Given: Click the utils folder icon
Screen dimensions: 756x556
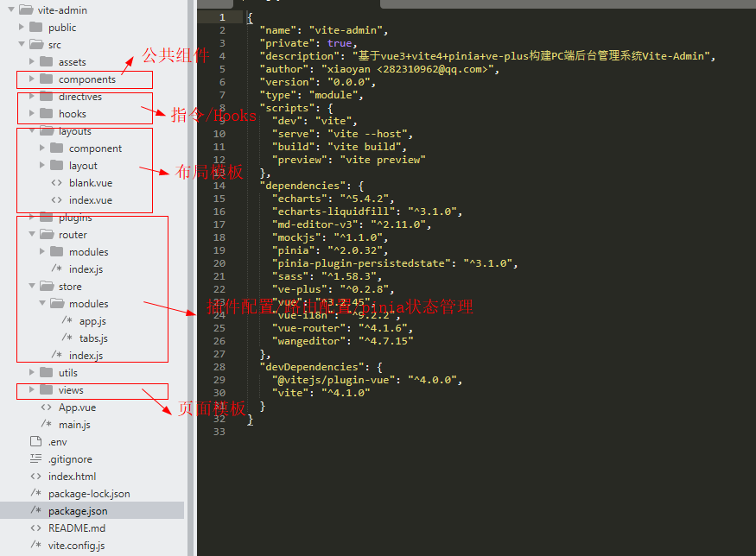Looking at the screenshot, I should point(47,372).
